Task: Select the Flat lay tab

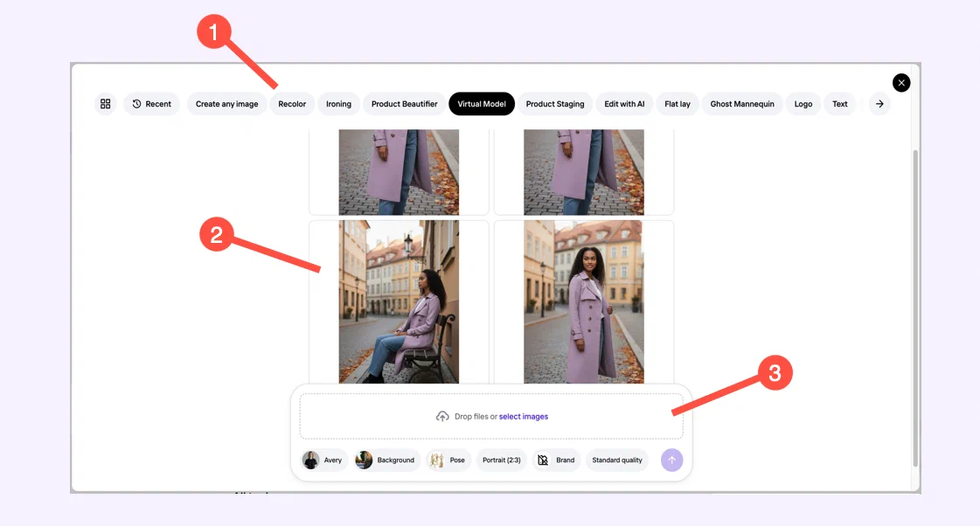Action: (678, 104)
